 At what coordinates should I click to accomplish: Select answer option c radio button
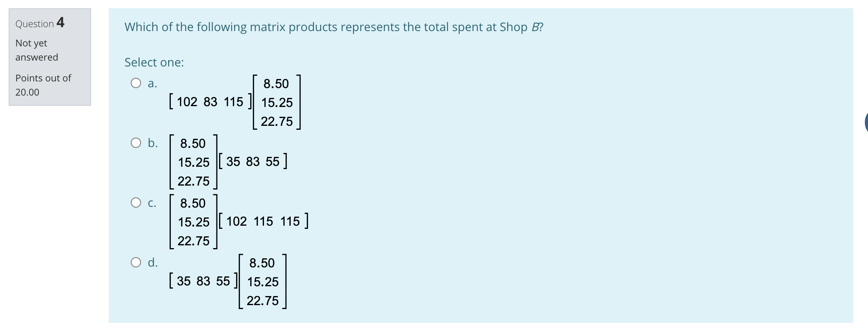pyautogui.click(x=136, y=202)
